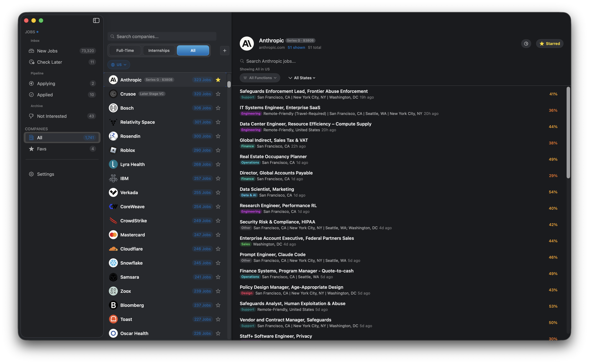Screen dimensions: 589x364
Task: Open the All Functions filter dropdown
Action: [x=260, y=78]
